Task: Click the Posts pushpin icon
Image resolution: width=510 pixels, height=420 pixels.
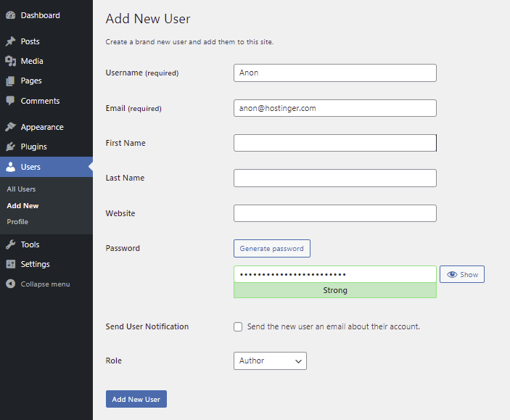Action: 10,42
